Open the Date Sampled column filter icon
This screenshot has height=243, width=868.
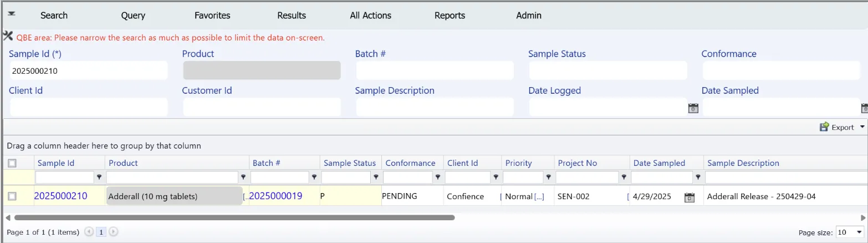tap(698, 177)
